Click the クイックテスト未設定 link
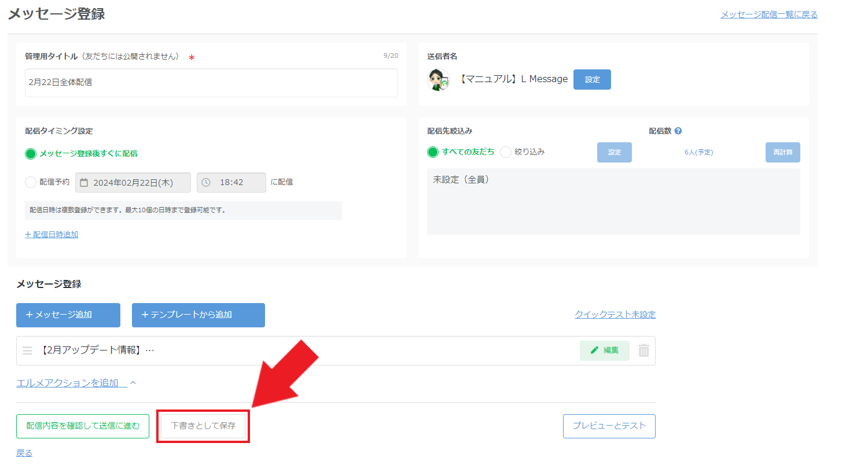 click(x=615, y=315)
